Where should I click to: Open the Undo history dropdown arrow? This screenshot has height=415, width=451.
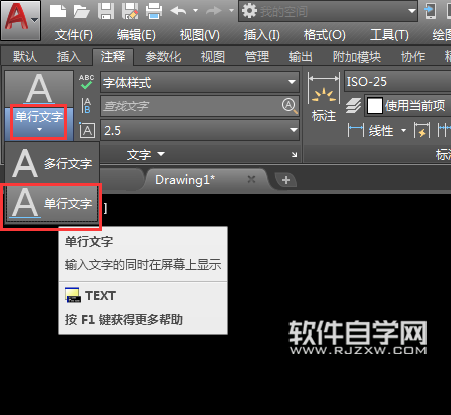[x=196, y=11]
